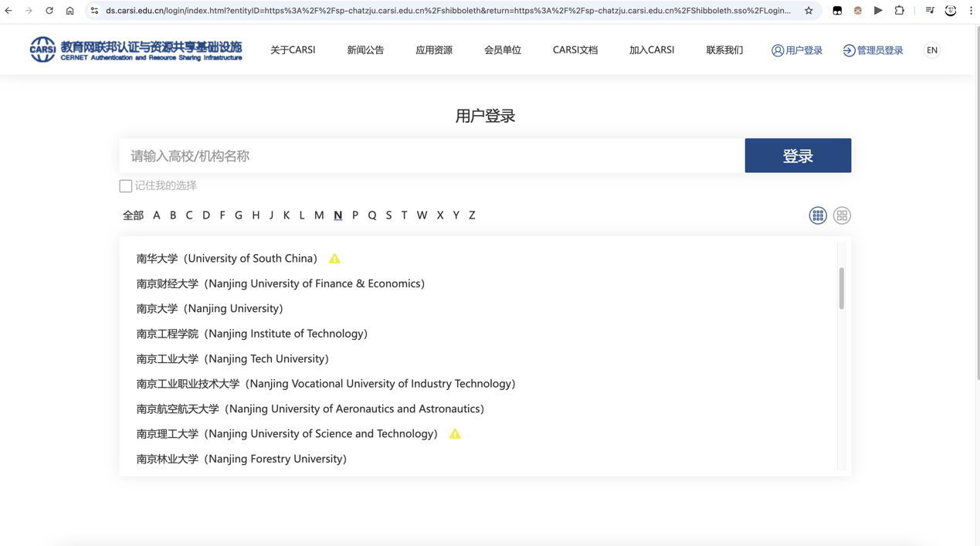Screen dimensions: 980x546
Task: Click the 用户登录 link in header
Action: tap(797, 50)
